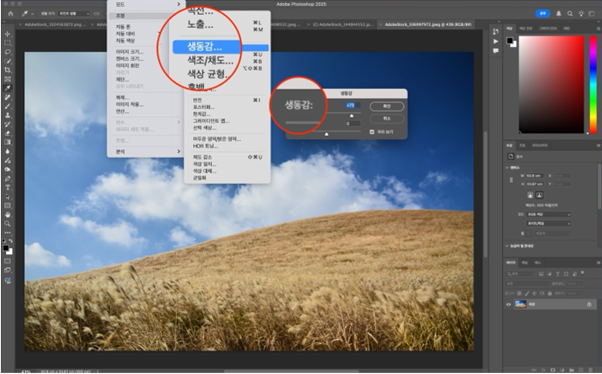Collapse the Canvas section in Properties

tap(507, 168)
